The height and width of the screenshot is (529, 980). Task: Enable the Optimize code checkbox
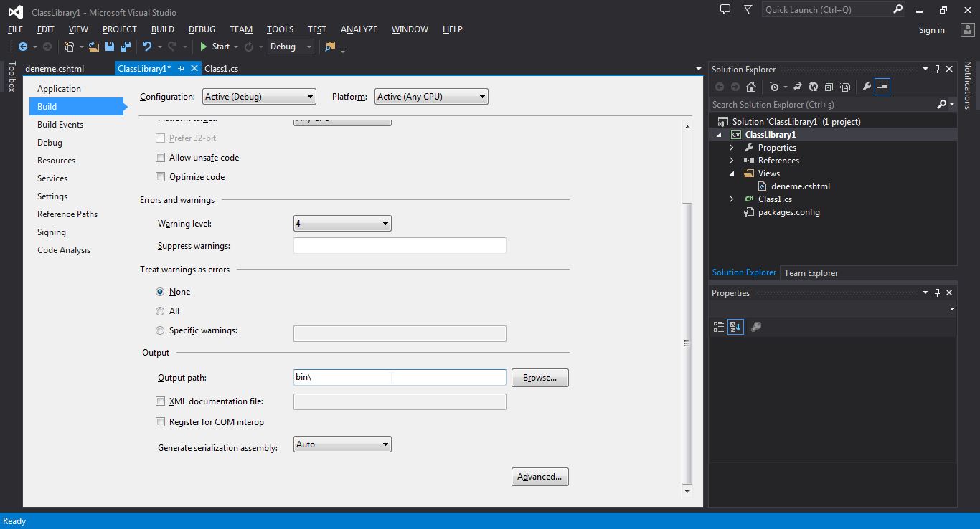point(160,177)
